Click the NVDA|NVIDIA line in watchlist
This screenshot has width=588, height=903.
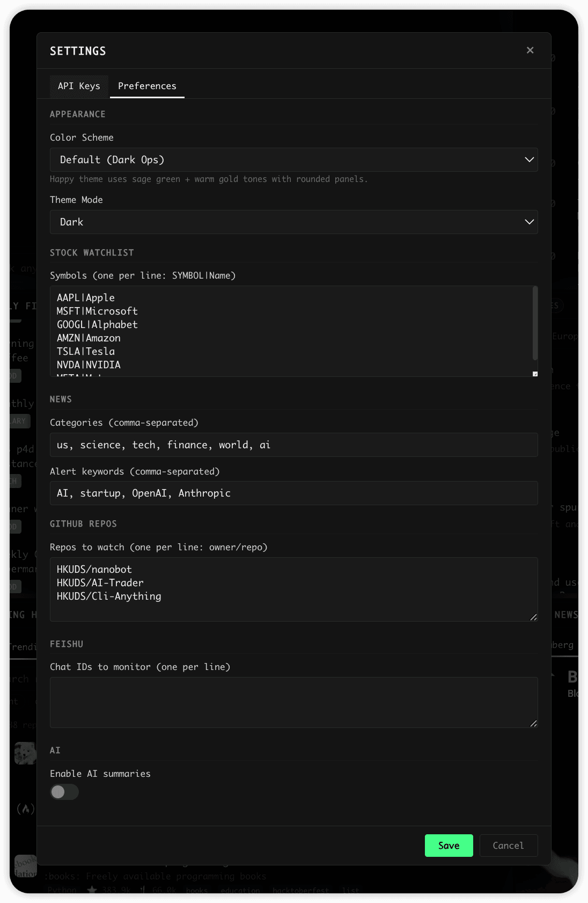click(x=89, y=365)
